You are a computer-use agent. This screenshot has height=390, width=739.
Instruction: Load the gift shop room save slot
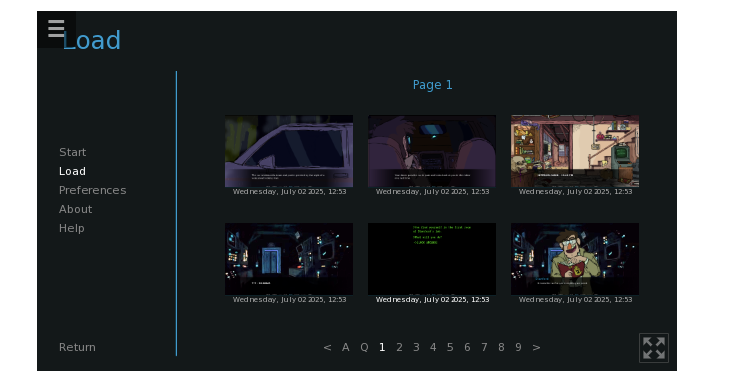pos(575,155)
